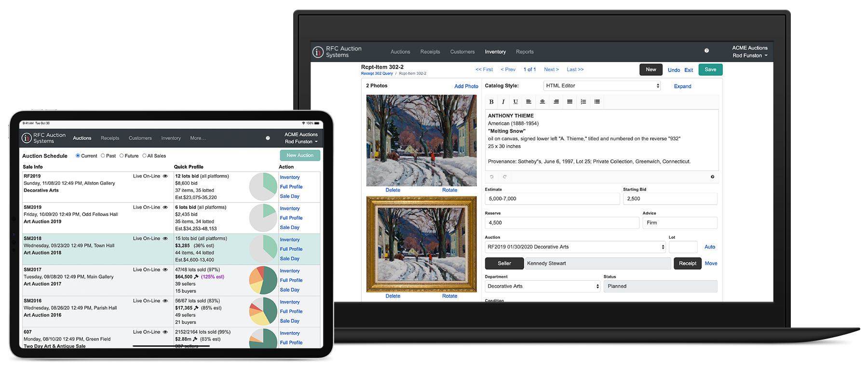
Task: Save the Rcpt-Item 302-2 record
Action: pos(710,69)
